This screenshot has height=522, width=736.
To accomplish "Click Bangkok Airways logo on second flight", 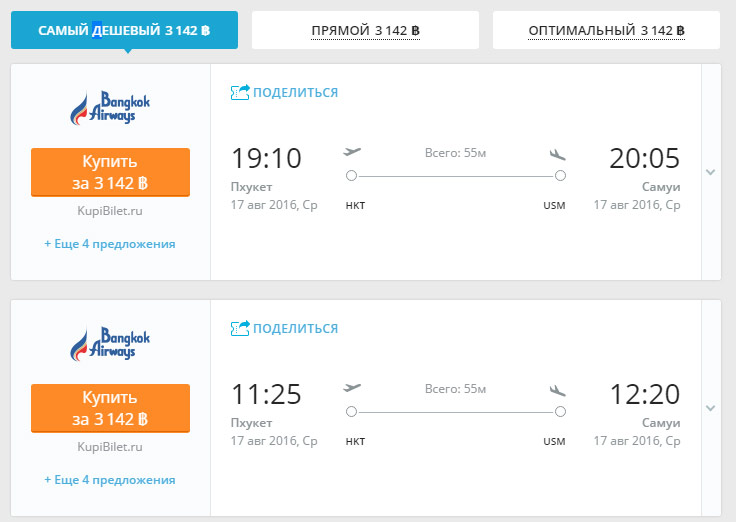I will 111,344.
